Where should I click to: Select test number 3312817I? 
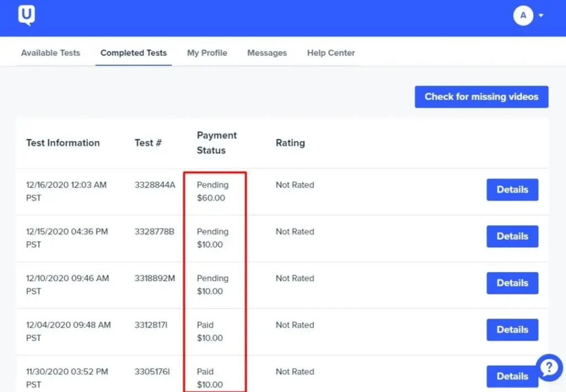[x=151, y=325]
